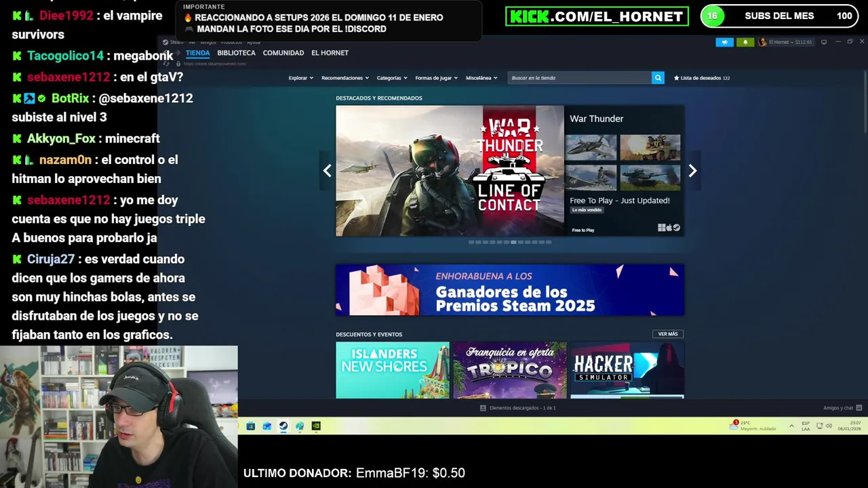Select the War Thunder jet screenshot thumbnail
This screenshot has height=488, width=868.
click(x=591, y=147)
